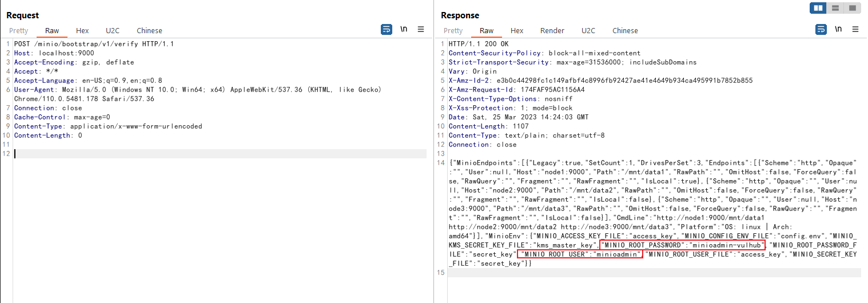Image resolution: width=868 pixels, height=303 pixels.
Task: Switch Request pane to Hex tab
Action: [x=82, y=31]
